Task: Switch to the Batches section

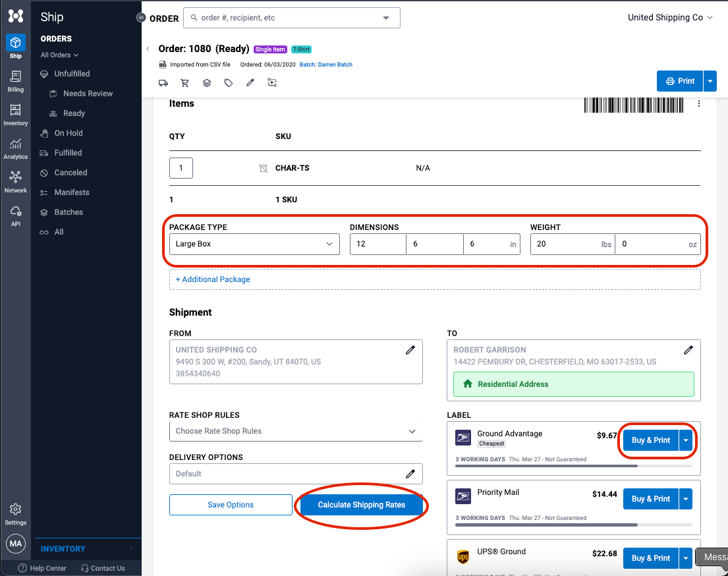Action: pyautogui.click(x=72, y=212)
